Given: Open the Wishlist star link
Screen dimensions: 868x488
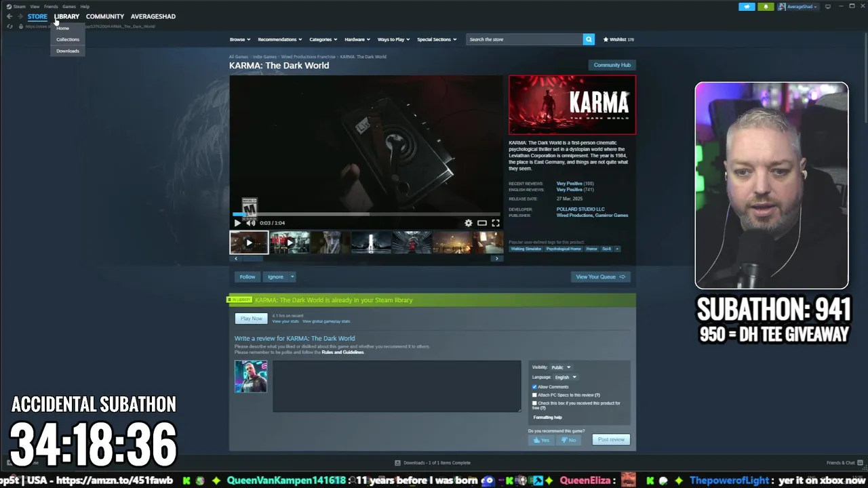Looking at the screenshot, I should (x=618, y=39).
